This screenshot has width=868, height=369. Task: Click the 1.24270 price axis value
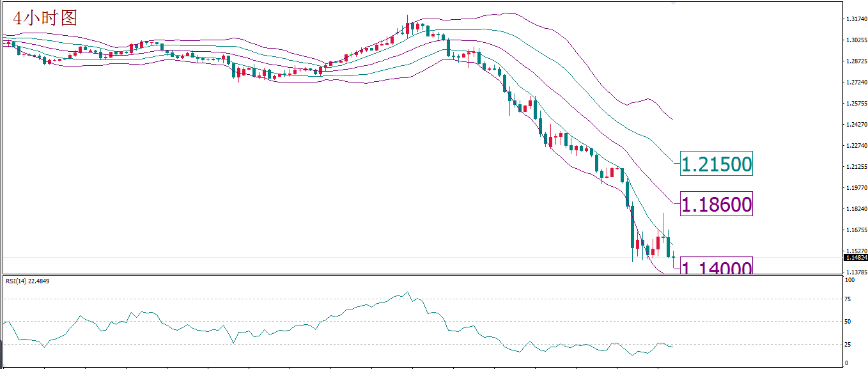coord(856,125)
